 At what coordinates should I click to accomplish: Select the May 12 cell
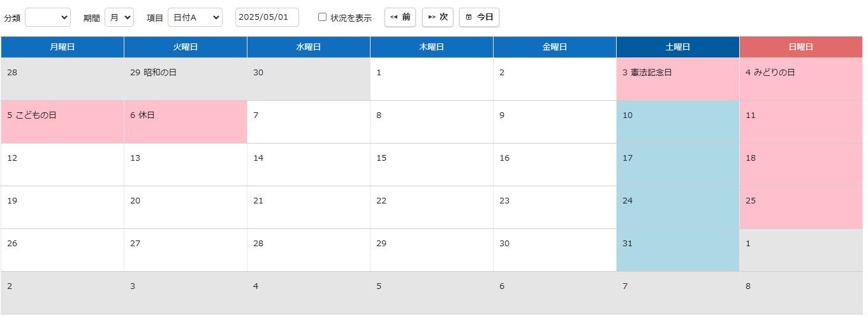point(63,165)
